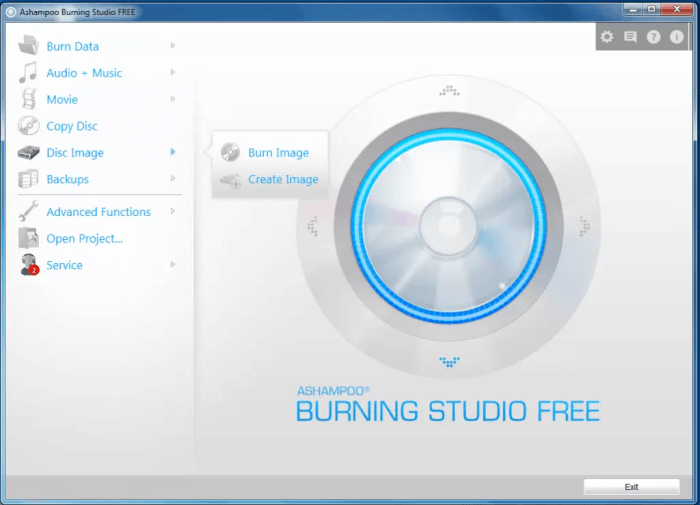700x505 pixels.
Task: Click the Burn Image disc icon
Action: pos(230,152)
